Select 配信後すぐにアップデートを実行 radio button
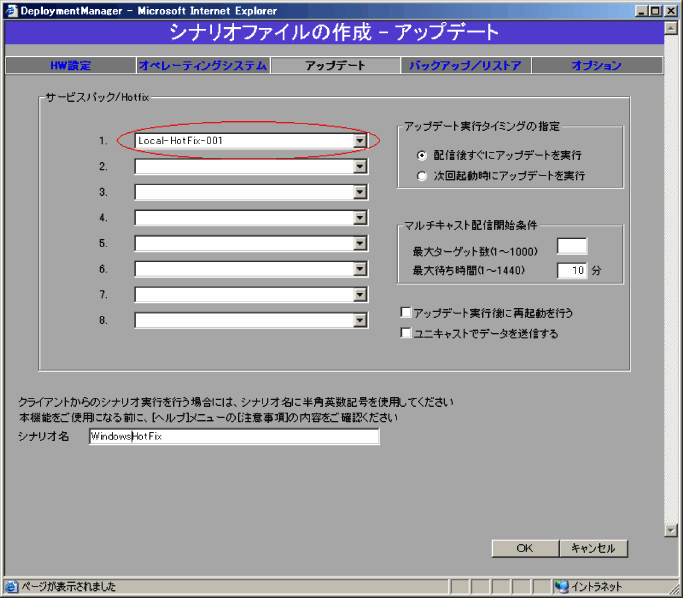 [x=421, y=155]
